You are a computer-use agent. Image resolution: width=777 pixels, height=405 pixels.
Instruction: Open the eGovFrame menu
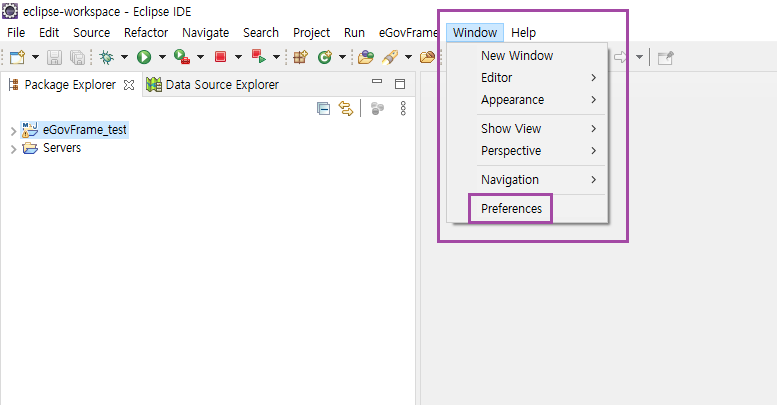tap(408, 33)
